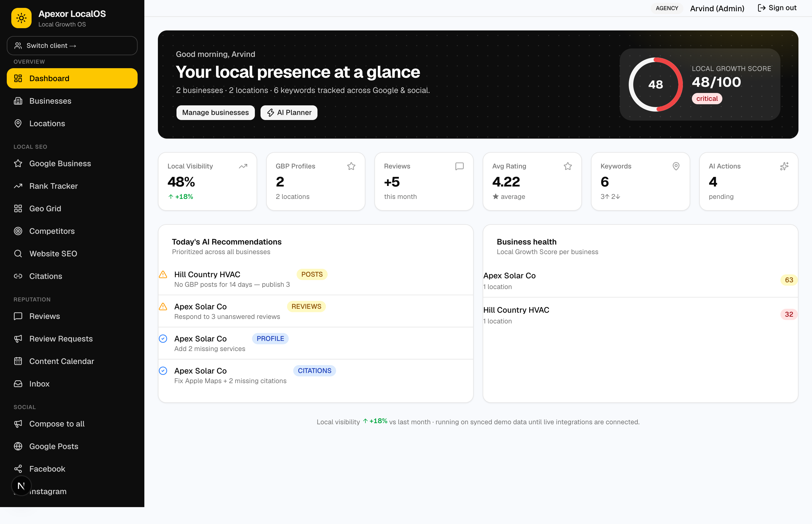Screen dimensions: 812x524
Task: Go to Locations in the sidebar
Action: click(x=72, y=123)
